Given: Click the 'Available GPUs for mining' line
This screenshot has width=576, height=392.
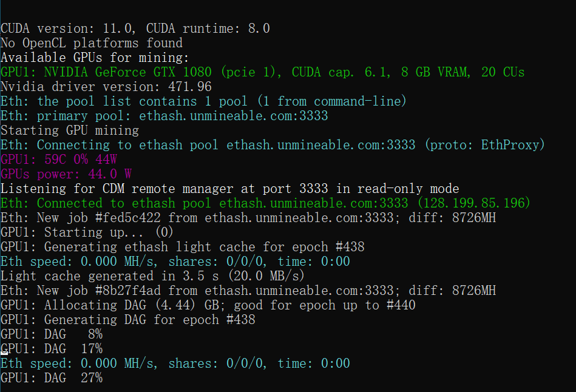Looking at the screenshot, I should coord(95,58).
